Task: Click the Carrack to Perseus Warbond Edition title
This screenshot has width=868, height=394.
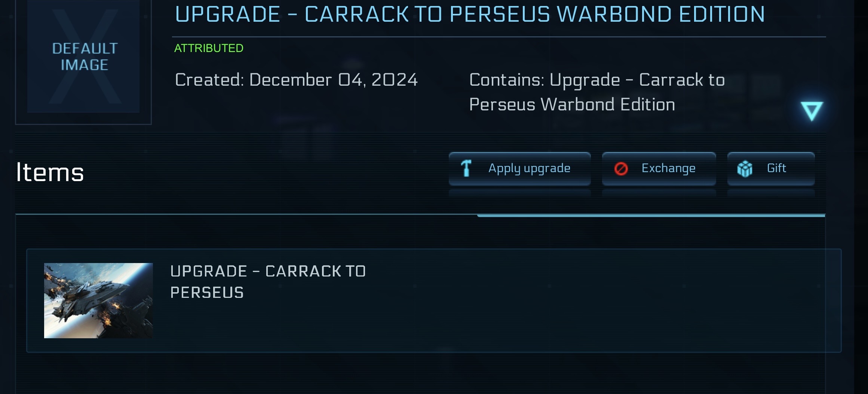Action: [x=470, y=15]
